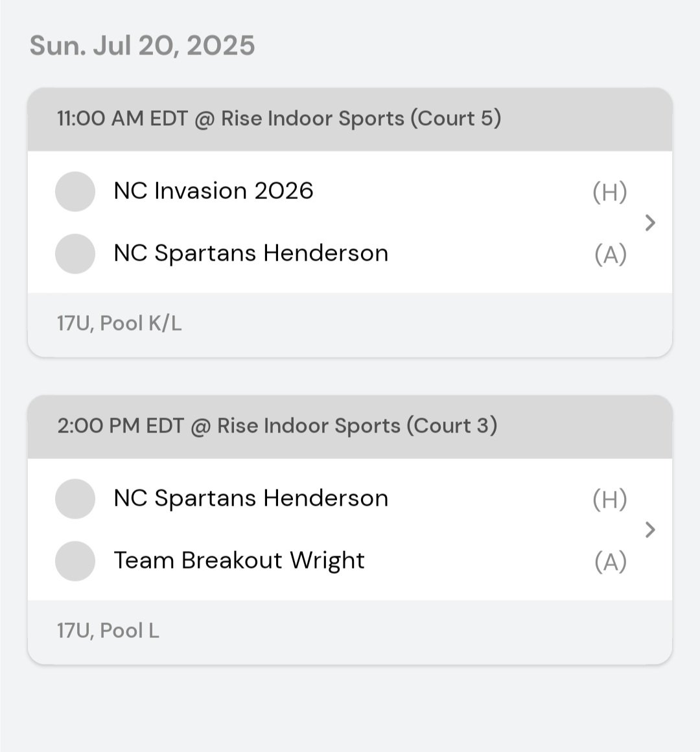
Task: Click NC Invasion 2026 team logo placeholder
Action: (75, 191)
